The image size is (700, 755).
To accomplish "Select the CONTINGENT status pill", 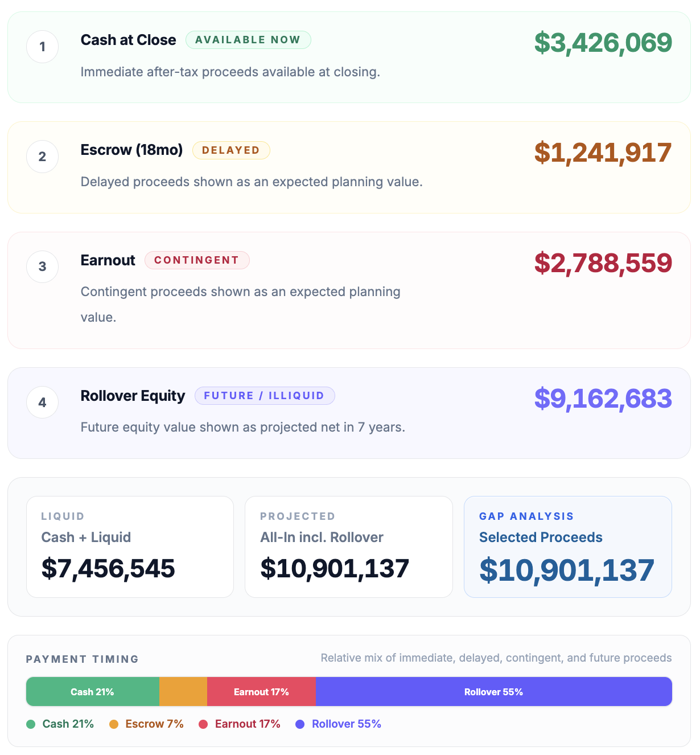I will coord(196,260).
